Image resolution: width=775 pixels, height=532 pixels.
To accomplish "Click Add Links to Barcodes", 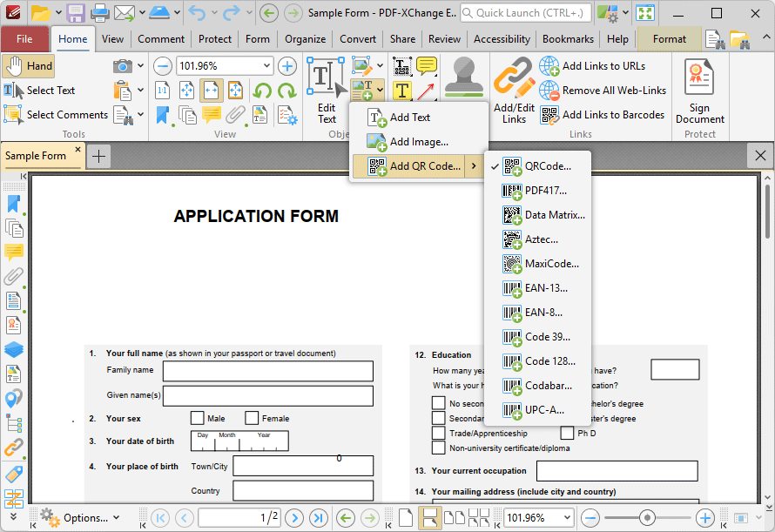I will point(602,115).
